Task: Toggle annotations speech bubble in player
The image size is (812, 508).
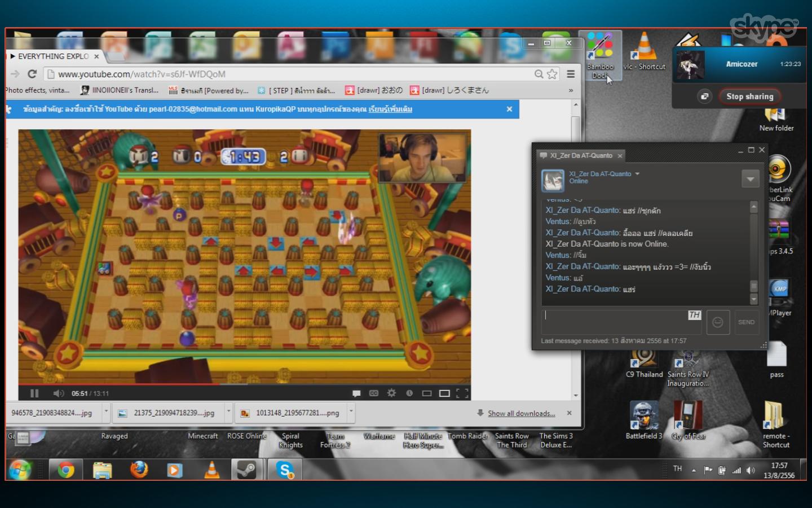Action: [356, 393]
